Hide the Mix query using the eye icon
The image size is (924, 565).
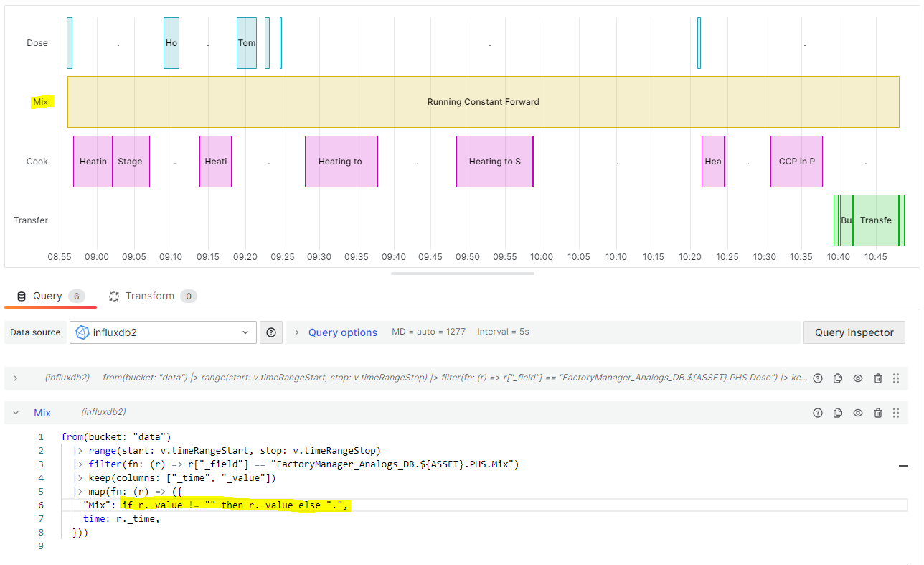point(858,413)
